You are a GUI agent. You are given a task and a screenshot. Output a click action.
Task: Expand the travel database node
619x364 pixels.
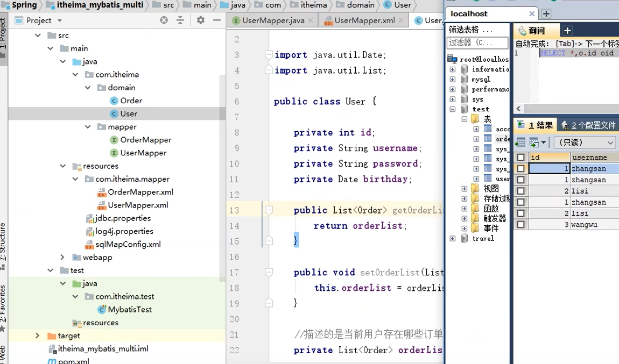(453, 238)
